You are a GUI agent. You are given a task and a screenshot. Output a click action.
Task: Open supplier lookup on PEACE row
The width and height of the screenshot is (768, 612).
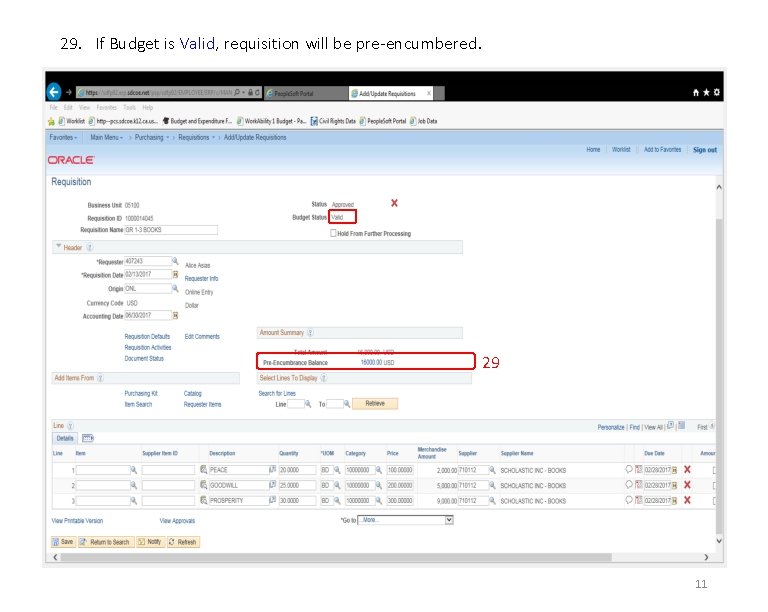point(492,470)
